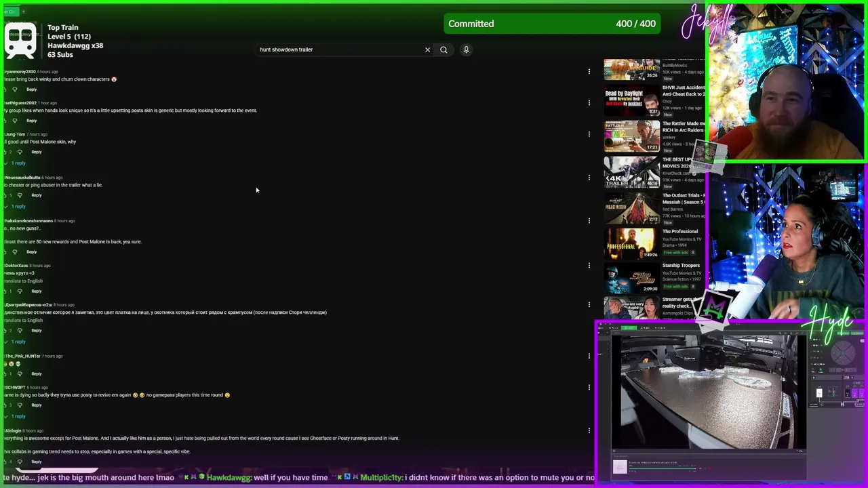Open the three-dot menu on DoktorXaos's comment

click(589, 265)
